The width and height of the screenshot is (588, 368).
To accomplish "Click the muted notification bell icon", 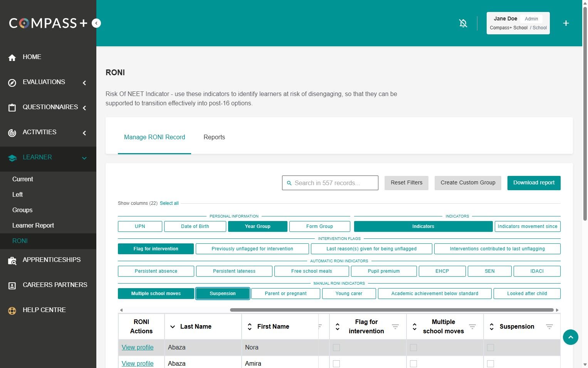I will click(463, 23).
